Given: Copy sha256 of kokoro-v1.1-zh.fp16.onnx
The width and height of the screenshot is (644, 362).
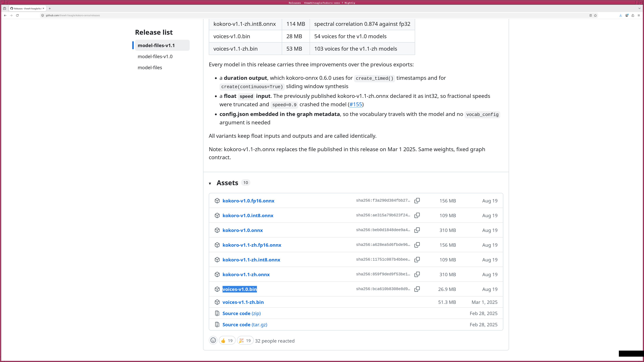Looking at the screenshot, I should click(417, 245).
